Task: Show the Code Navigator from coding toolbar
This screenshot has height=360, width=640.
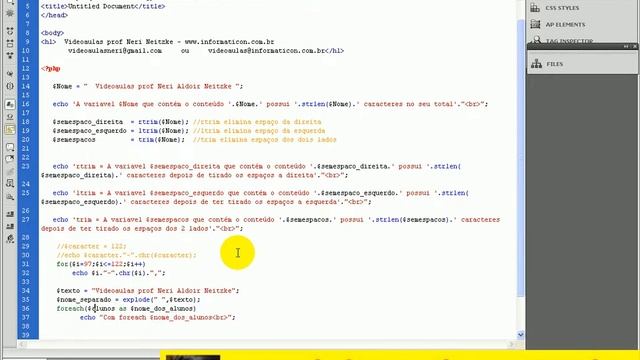Action: [x=10, y=13]
